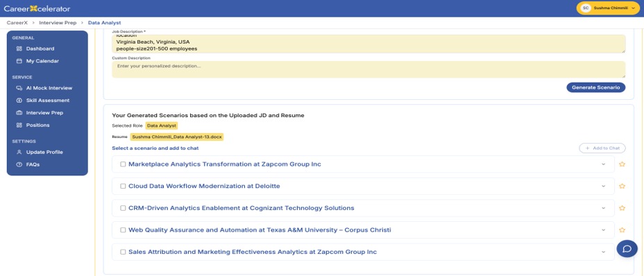
Task: Click the Positions grid icon
Action: click(19, 125)
